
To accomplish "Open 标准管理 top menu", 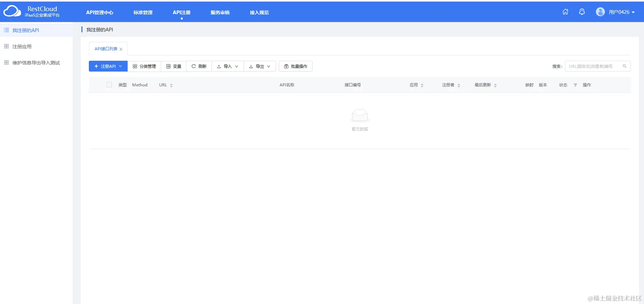I will click(x=143, y=12).
